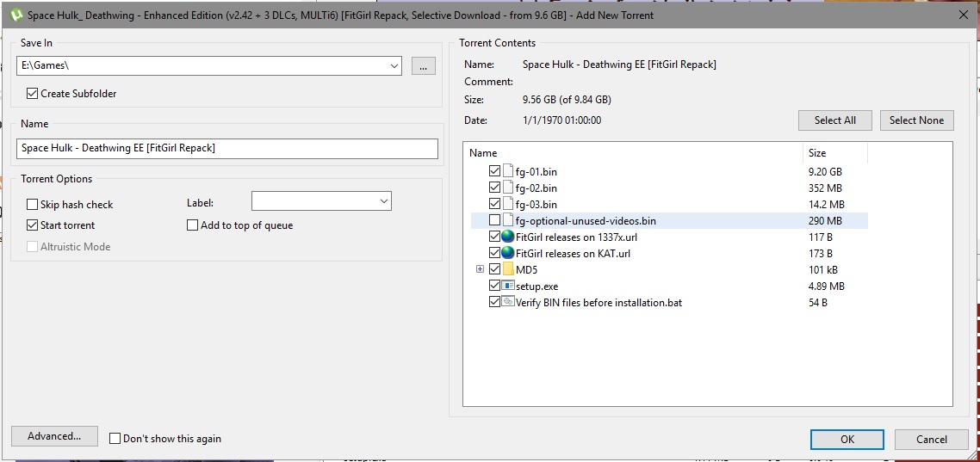Click the uTorrent logo in title bar
Image resolution: width=980 pixels, height=462 pixels.
click(16, 15)
